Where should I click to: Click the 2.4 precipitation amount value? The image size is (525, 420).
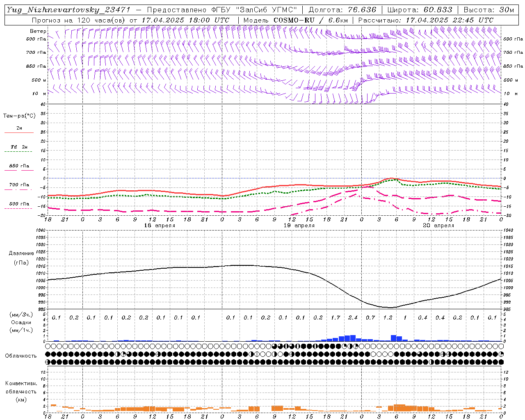pyautogui.click(x=353, y=317)
